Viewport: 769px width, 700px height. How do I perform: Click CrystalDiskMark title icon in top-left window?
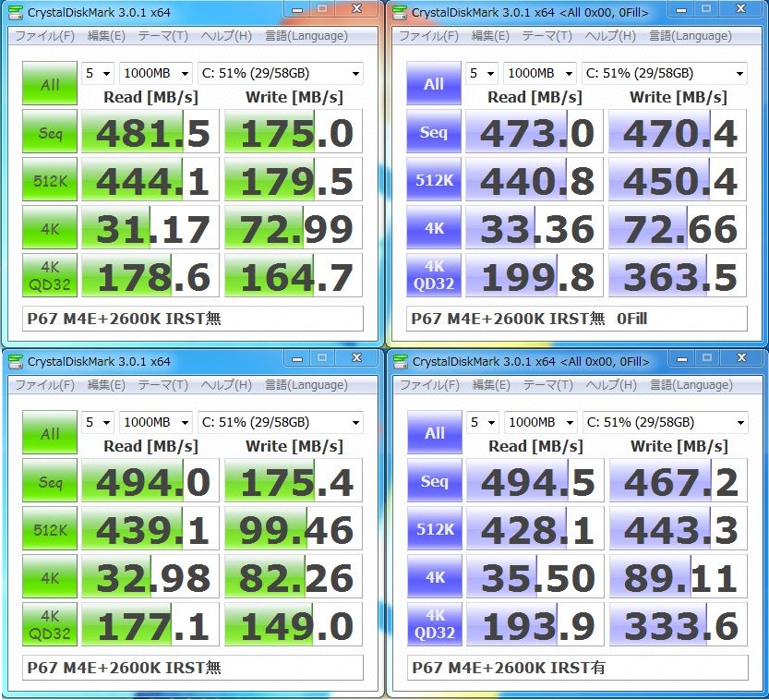pos(15,12)
